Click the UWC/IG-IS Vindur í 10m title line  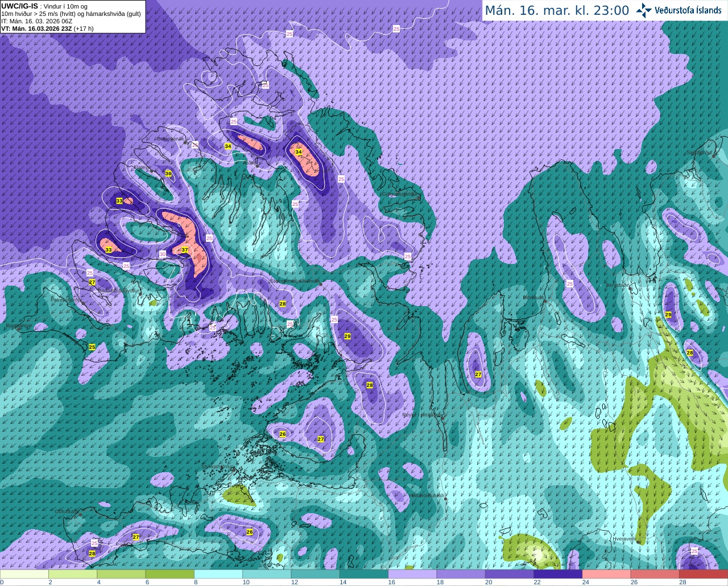[44, 6]
